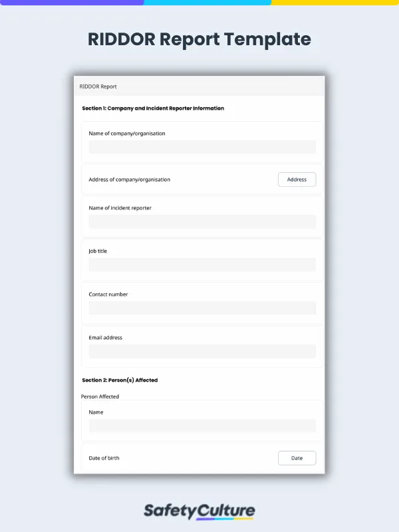
Task: Click the Address of company/organisation label
Action: tap(129, 180)
